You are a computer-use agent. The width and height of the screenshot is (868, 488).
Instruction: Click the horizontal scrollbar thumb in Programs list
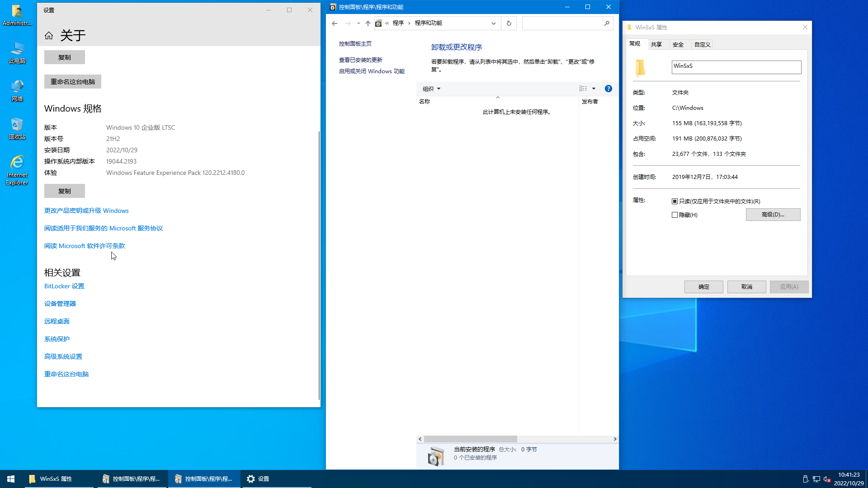tap(470, 439)
